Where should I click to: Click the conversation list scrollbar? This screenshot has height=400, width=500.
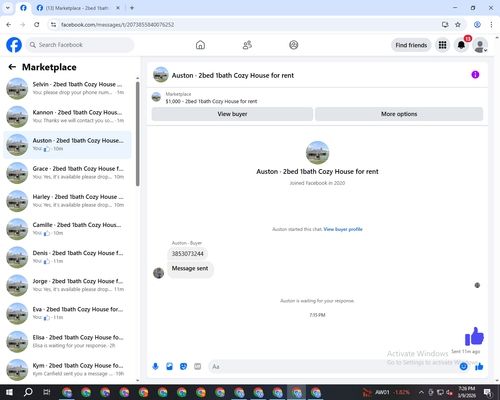[x=138, y=133]
